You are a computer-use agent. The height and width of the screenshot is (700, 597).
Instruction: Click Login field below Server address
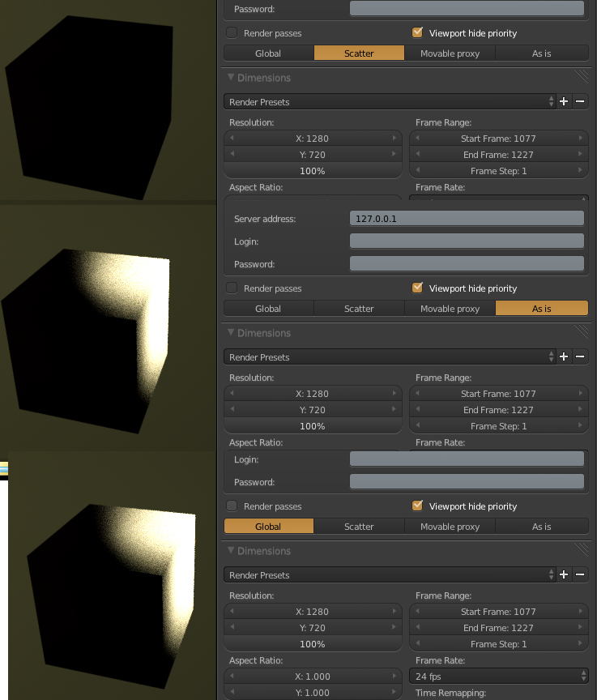tap(467, 241)
